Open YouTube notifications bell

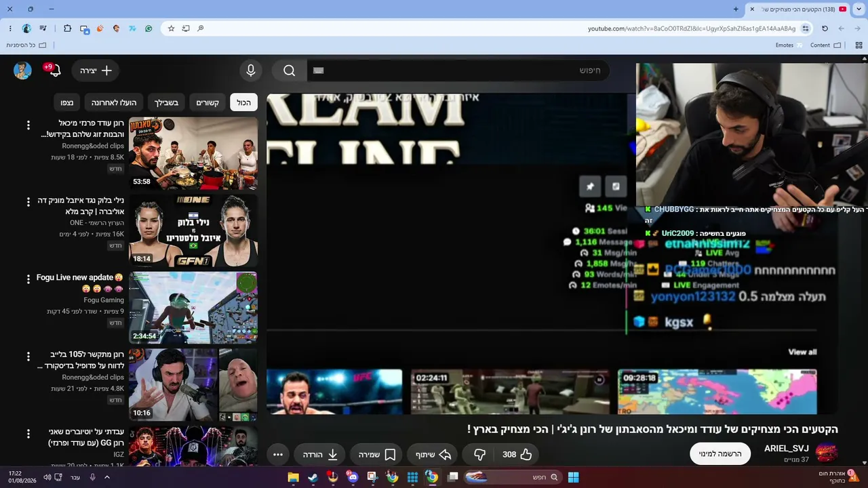tap(54, 70)
